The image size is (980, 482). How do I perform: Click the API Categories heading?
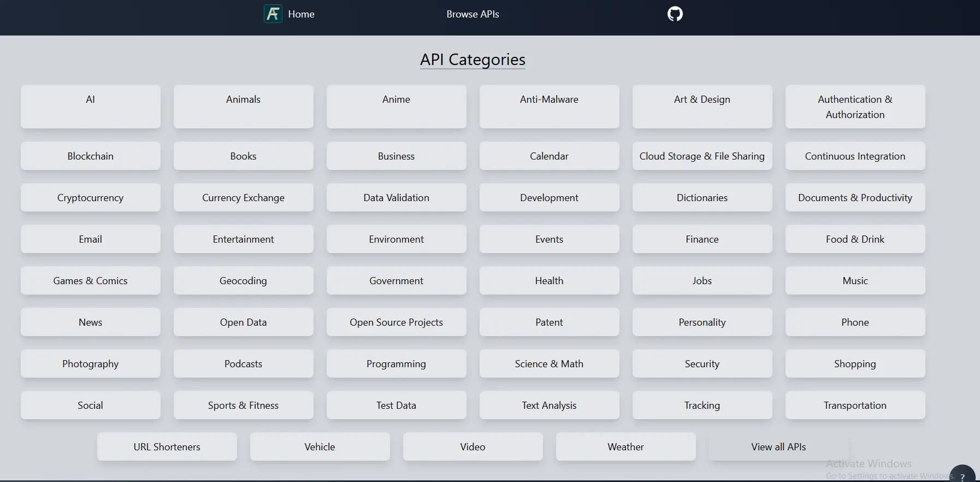[x=473, y=60]
